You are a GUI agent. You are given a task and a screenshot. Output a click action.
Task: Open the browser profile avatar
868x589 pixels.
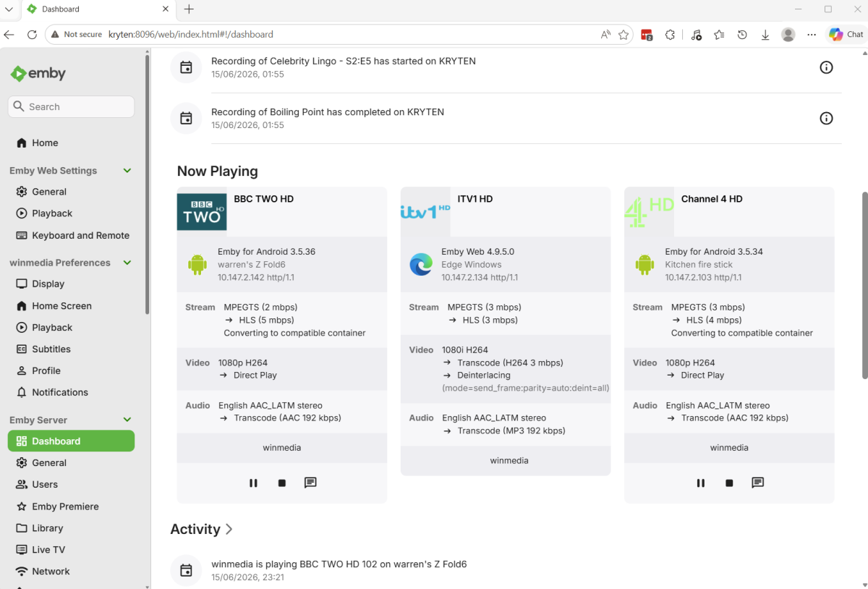tap(788, 34)
